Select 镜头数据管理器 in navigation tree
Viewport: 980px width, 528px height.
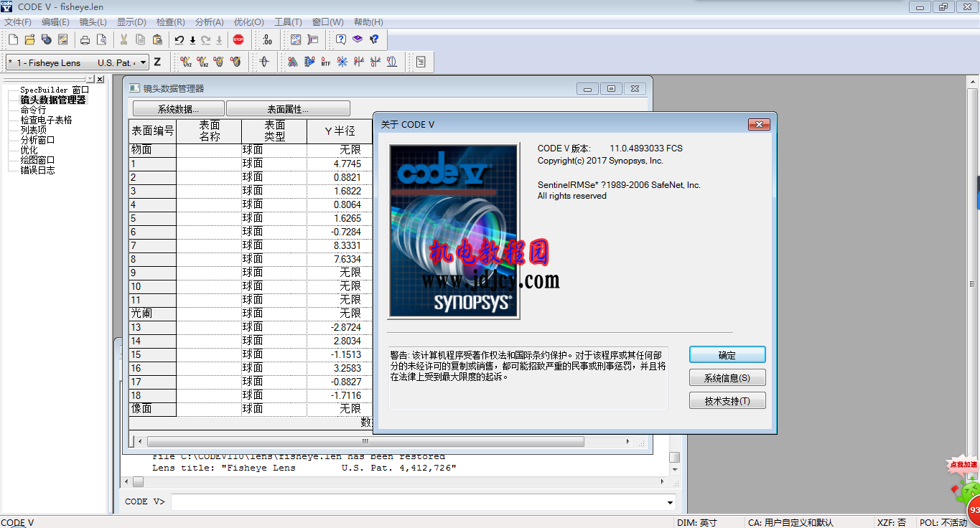pyautogui.click(x=53, y=100)
